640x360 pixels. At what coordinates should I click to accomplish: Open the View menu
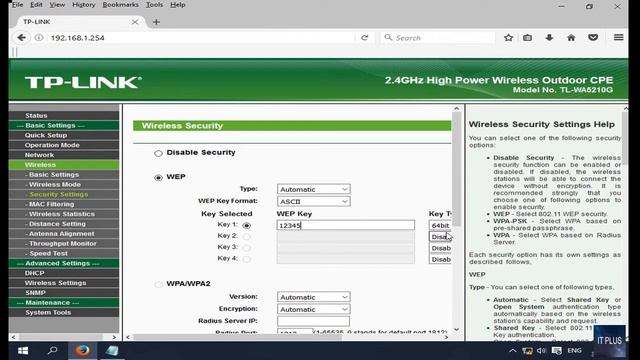coord(57,5)
